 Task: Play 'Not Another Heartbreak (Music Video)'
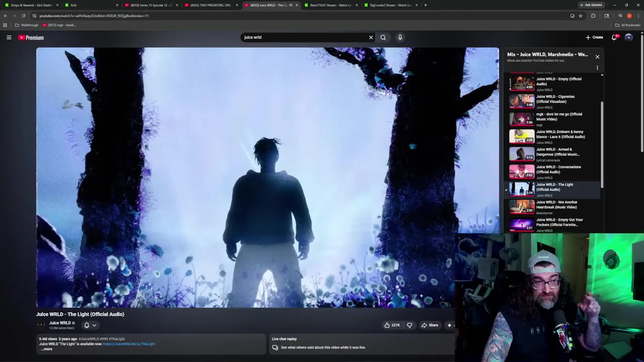point(553,207)
